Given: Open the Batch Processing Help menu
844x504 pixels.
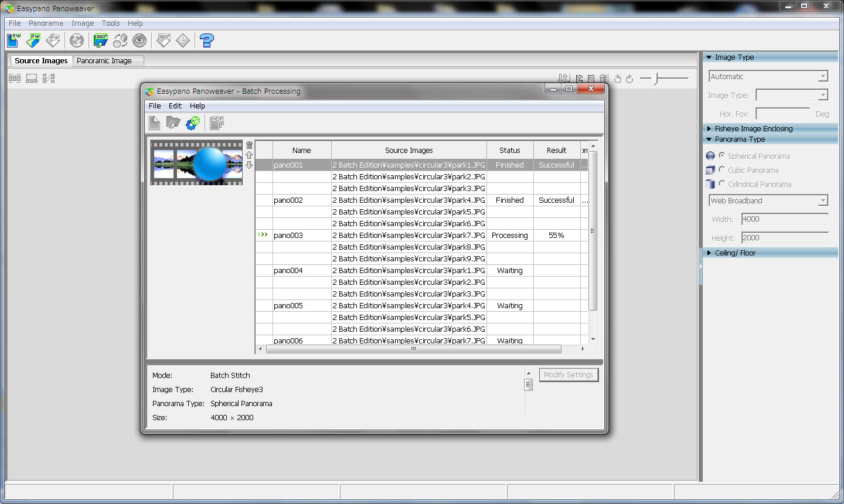Looking at the screenshot, I should (x=198, y=105).
